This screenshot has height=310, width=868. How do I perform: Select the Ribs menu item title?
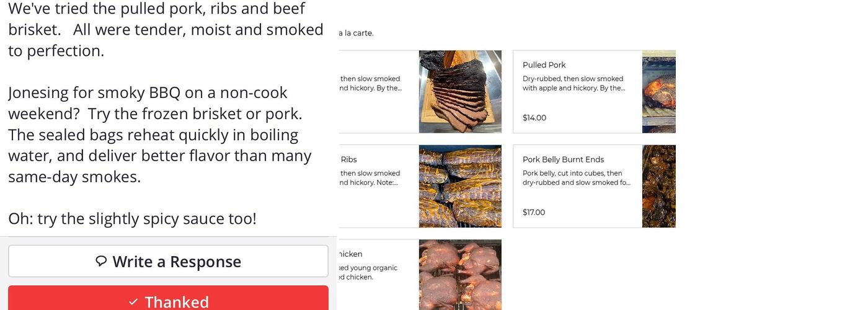click(348, 159)
